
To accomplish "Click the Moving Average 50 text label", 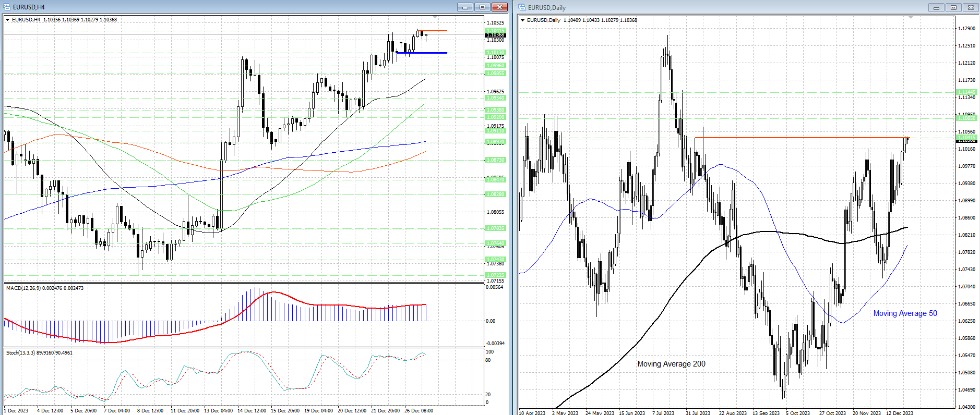I will [x=905, y=313].
